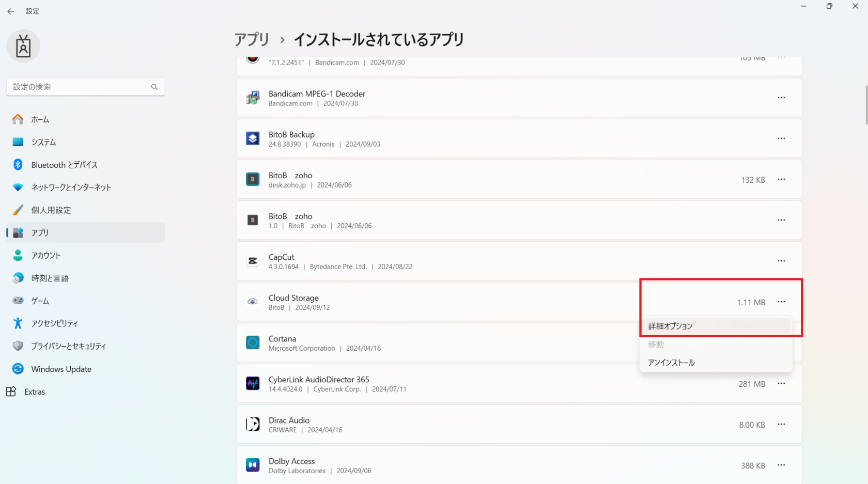868x484 pixels.
Task: Click the 1.11 MB size value
Action: [751, 302]
